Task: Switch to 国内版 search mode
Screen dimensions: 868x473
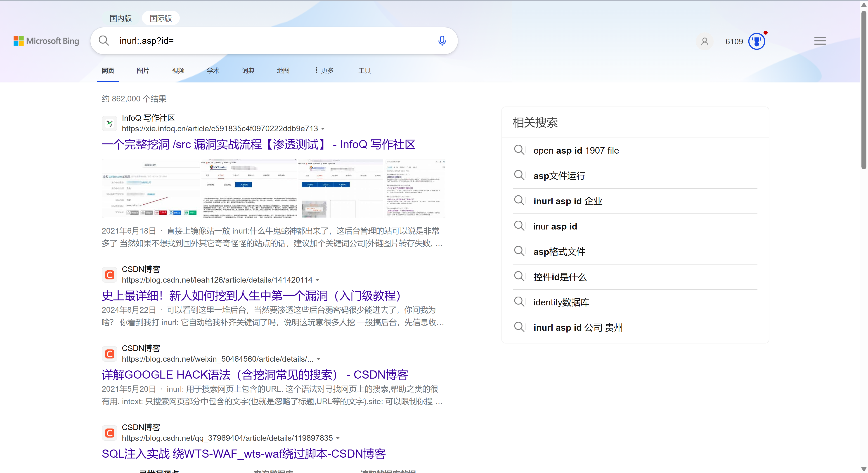Action: click(x=121, y=18)
